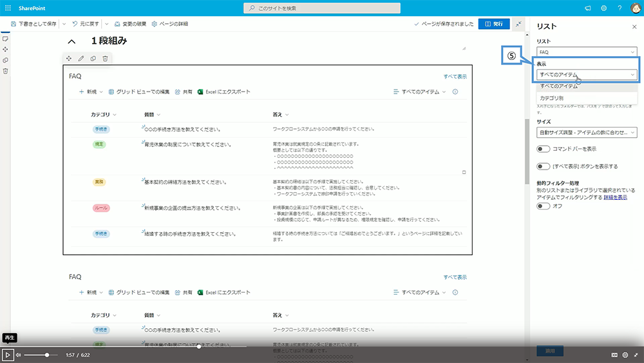Click the 発行 publish button

pyautogui.click(x=494, y=24)
